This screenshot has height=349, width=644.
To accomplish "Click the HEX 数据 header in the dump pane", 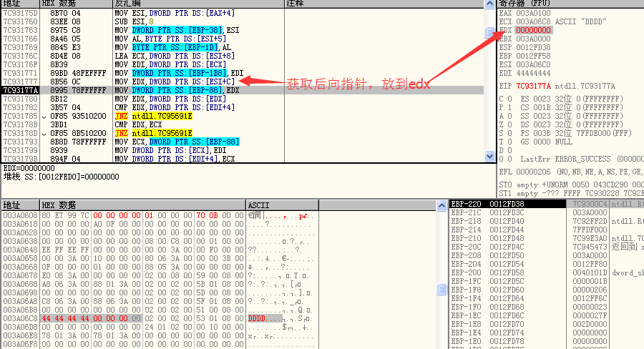I will (60, 205).
